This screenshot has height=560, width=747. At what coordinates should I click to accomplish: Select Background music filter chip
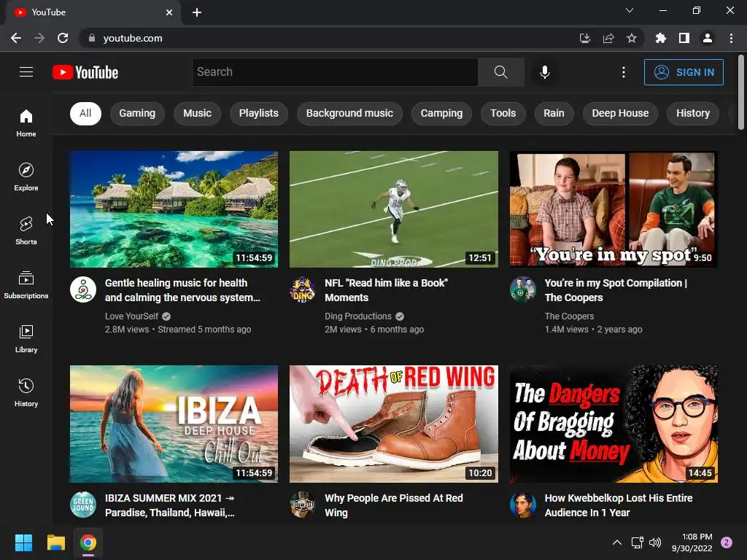(349, 113)
